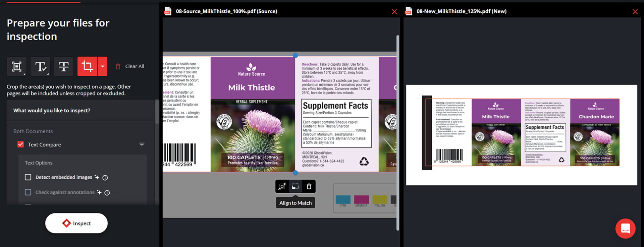The width and height of the screenshot is (644, 247).
Task: Click the Nature Source logo in Source
Action: tap(252, 70)
